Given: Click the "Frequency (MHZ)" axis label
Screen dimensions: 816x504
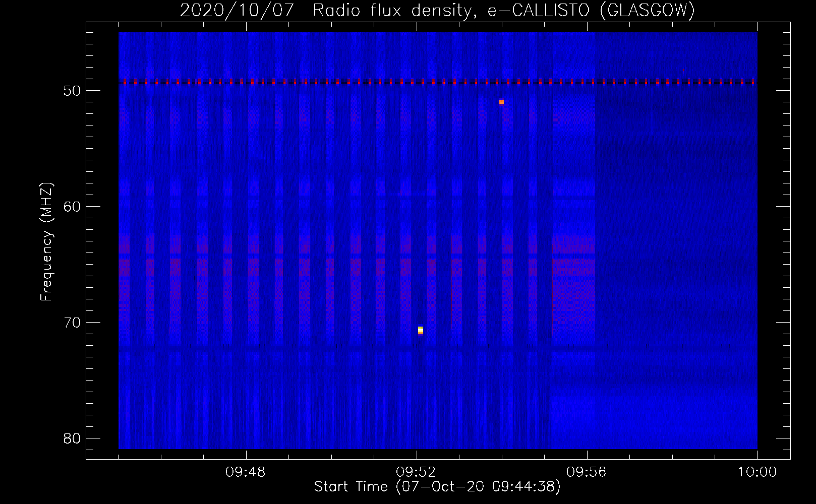Looking at the screenshot, I should [46, 242].
